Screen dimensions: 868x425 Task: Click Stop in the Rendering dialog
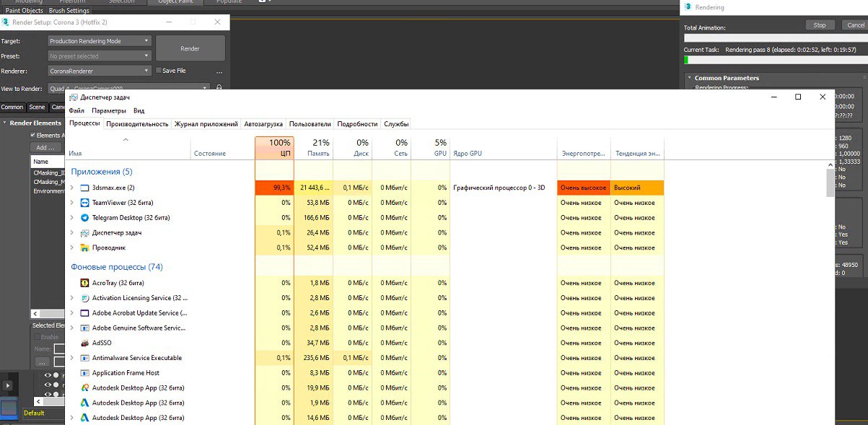(820, 25)
